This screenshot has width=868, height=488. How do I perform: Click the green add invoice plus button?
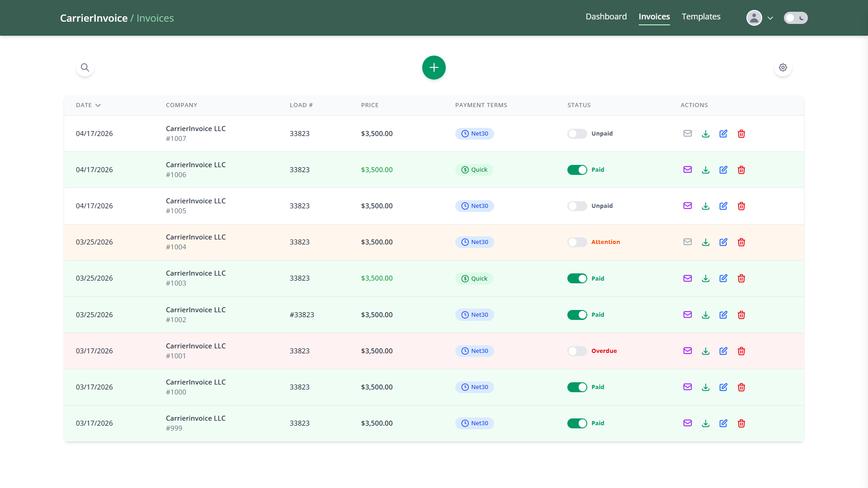point(434,68)
